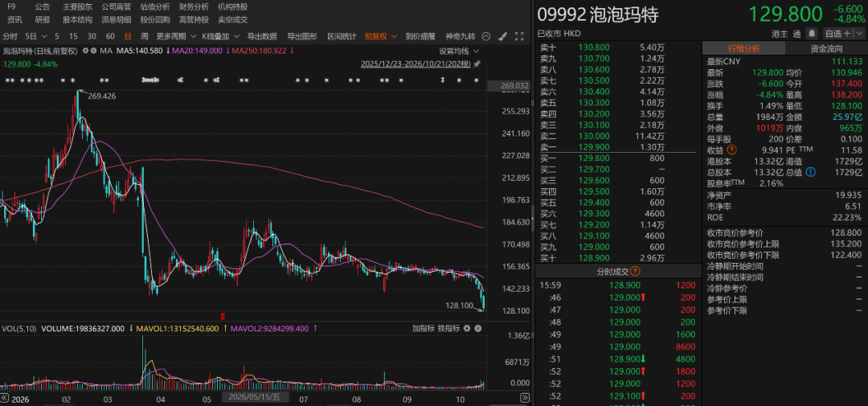The height and width of the screenshot is (406, 868).
Task: Expand the 5日 dropdown arrow
Action: [x=43, y=36]
